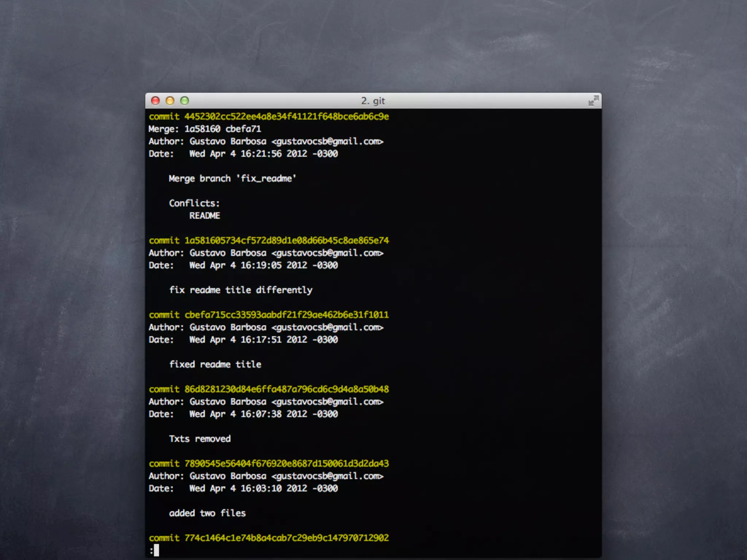Click the 'Merge: 1a58160 cbefa71' line
This screenshot has height=560, width=747.
[x=205, y=129]
